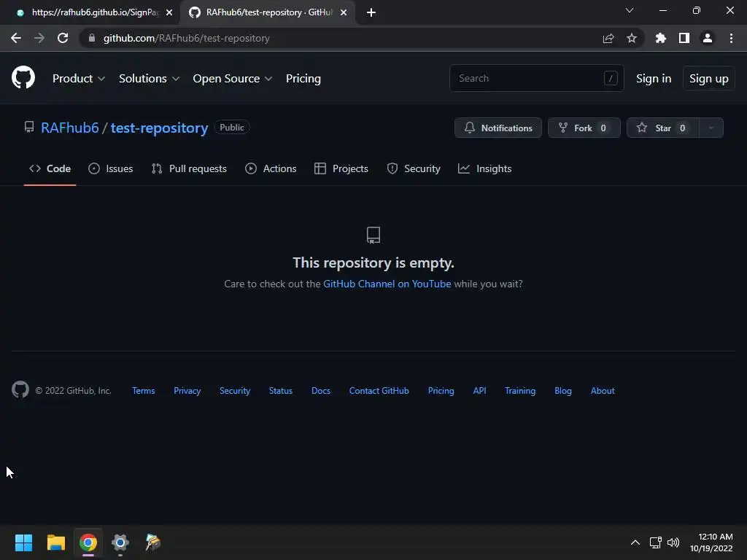Viewport: 747px width, 560px height.
Task: Close the rafhub6.github.io tab
Action: [169, 12]
